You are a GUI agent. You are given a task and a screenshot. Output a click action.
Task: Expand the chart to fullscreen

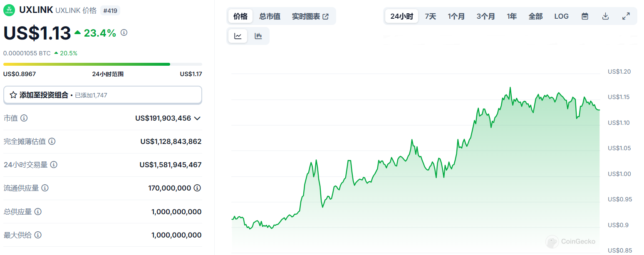pyautogui.click(x=626, y=16)
